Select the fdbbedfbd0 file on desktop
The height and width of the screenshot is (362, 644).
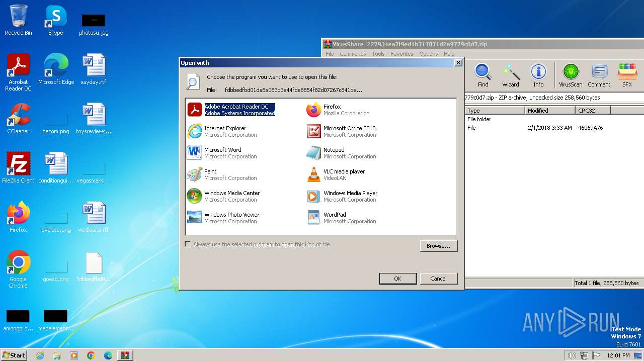[x=94, y=266]
